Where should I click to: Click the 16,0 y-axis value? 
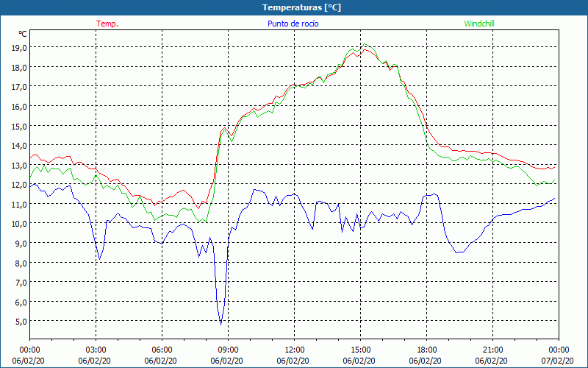pos(20,107)
